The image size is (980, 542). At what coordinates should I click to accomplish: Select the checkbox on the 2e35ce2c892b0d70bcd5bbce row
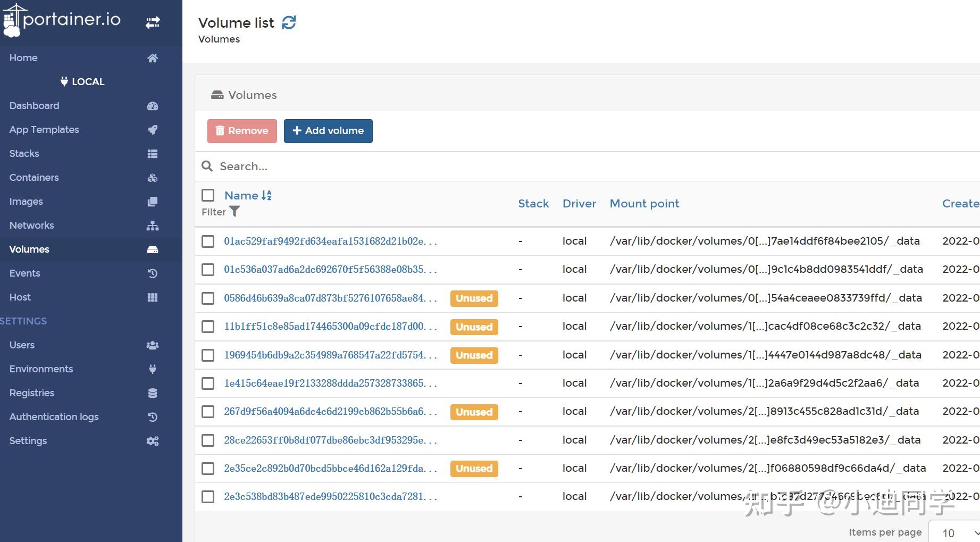click(x=207, y=469)
